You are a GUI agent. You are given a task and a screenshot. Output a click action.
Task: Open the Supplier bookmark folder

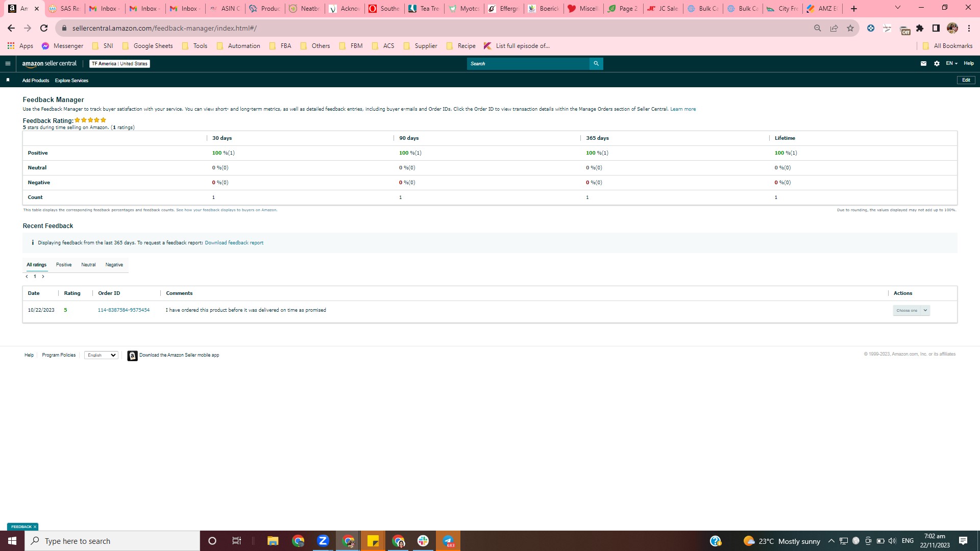[420, 46]
